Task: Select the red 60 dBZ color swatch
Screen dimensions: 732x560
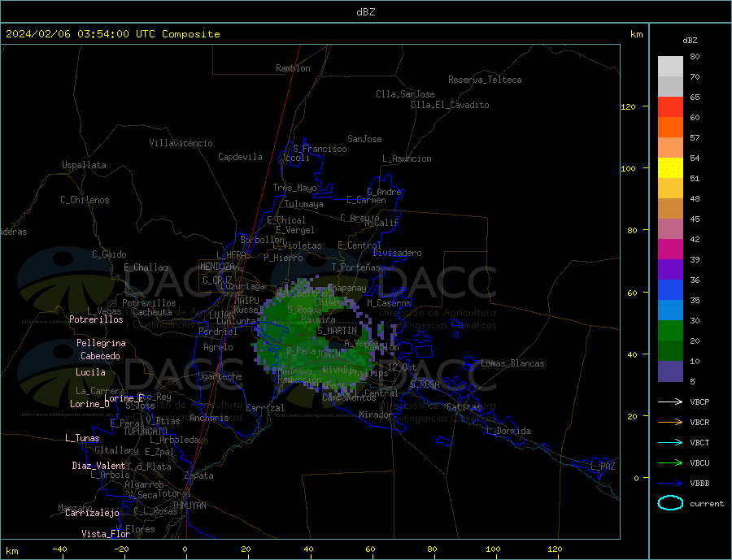Action: (670, 106)
